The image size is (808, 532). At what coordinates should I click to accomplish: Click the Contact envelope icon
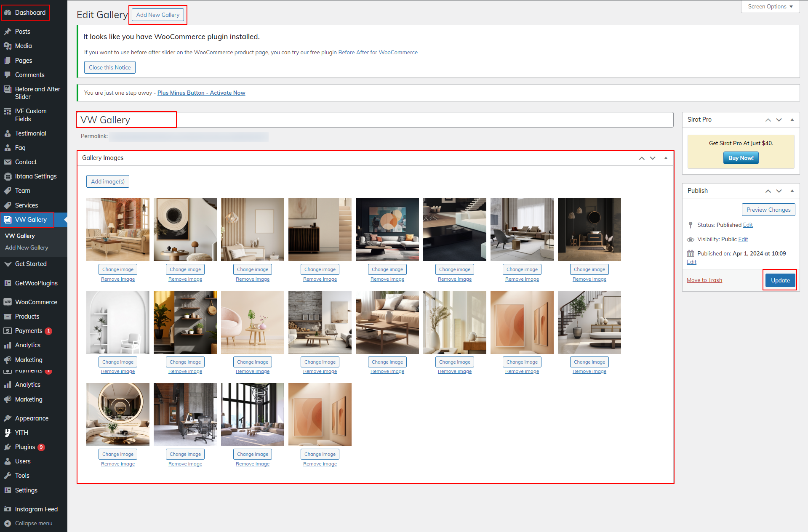(x=8, y=162)
